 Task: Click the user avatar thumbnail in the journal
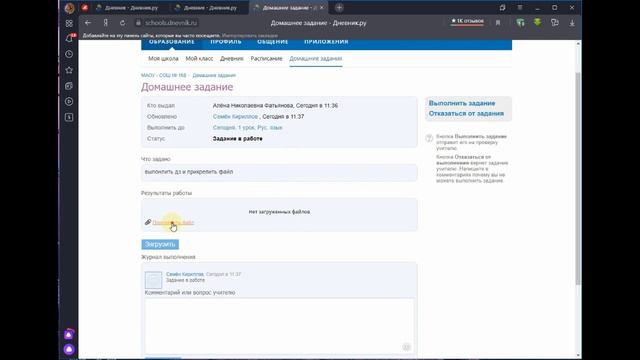(x=153, y=280)
